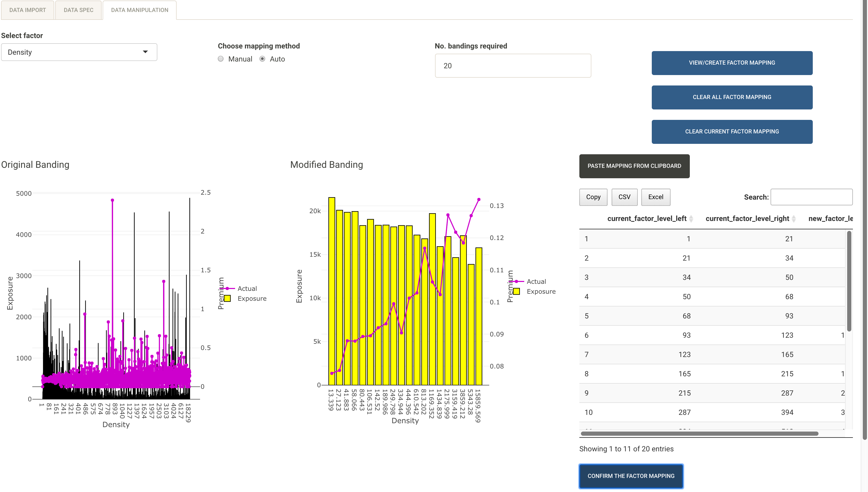This screenshot has width=868, height=492.
Task: Click inside the Search field
Action: pyautogui.click(x=811, y=197)
